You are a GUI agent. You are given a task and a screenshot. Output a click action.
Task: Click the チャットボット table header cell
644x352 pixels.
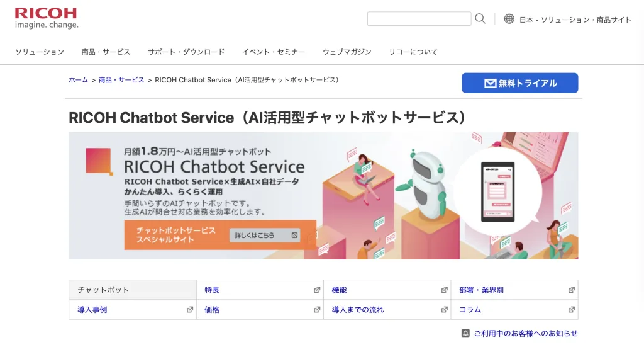[133, 290]
